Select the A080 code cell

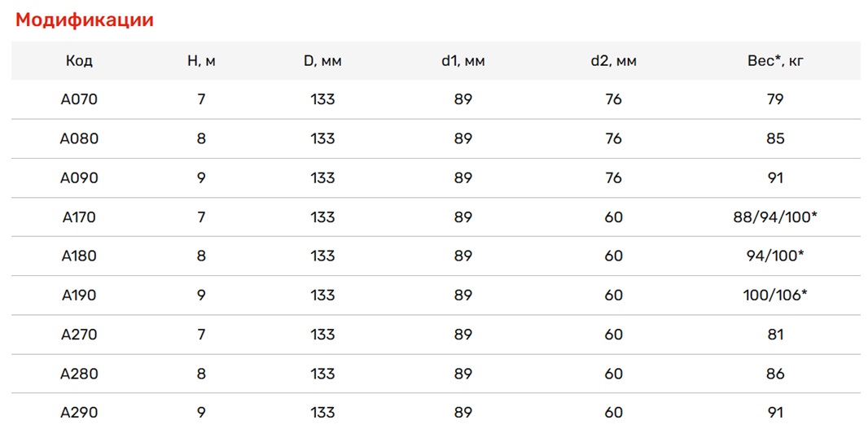coord(79,138)
